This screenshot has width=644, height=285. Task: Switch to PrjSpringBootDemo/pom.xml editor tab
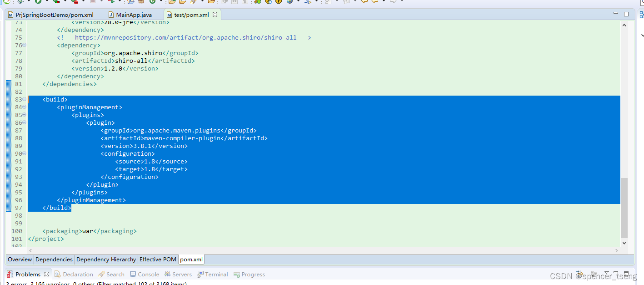pos(51,15)
